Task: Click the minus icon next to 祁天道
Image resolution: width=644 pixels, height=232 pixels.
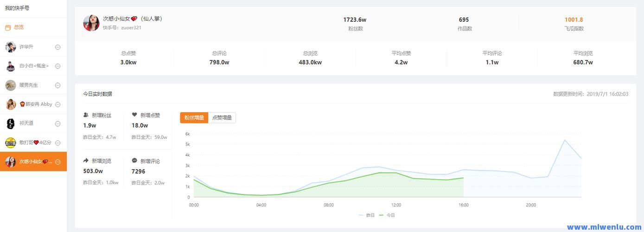Action: pyautogui.click(x=58, y=123)
